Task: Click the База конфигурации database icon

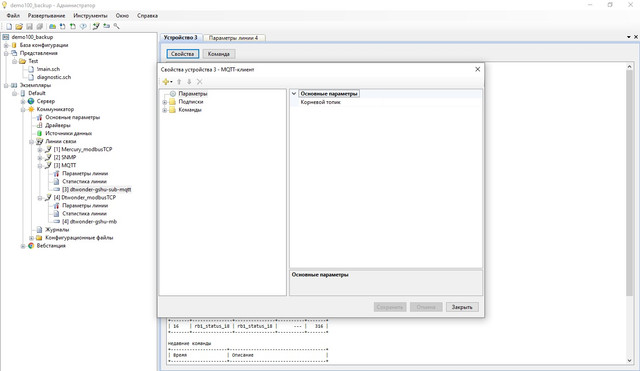Action: [x=14, y=45]
